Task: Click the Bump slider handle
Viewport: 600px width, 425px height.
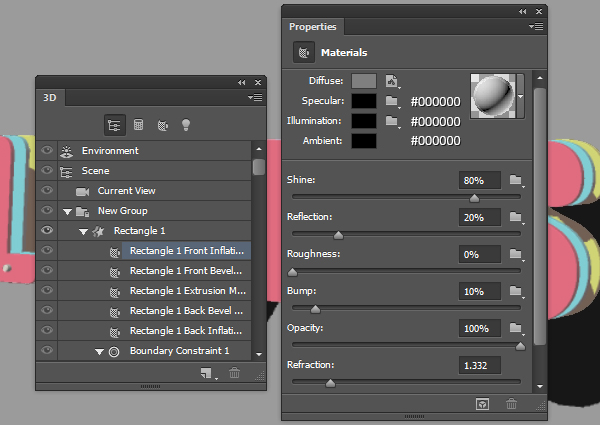Action: tap(315, 309)
